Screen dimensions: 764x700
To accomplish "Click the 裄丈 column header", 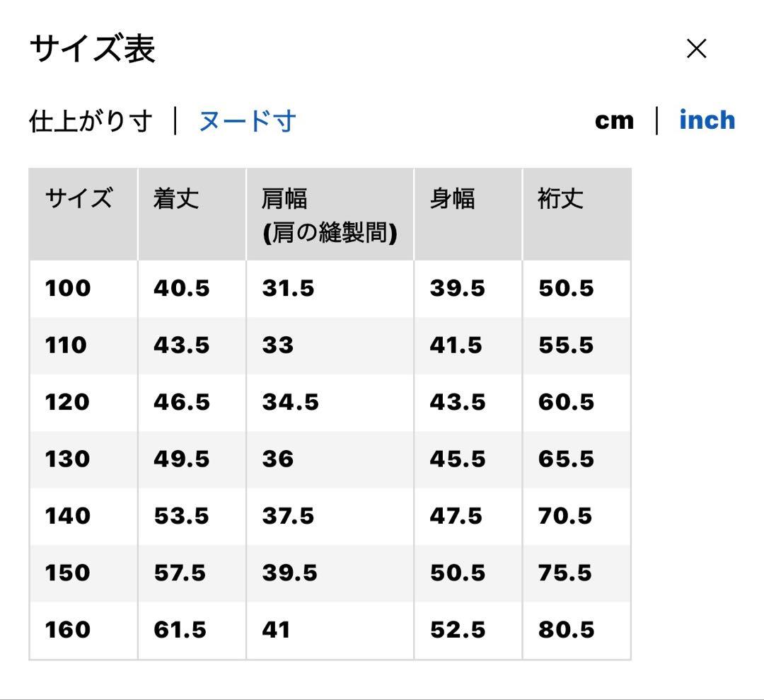I will tap(560, 199).
